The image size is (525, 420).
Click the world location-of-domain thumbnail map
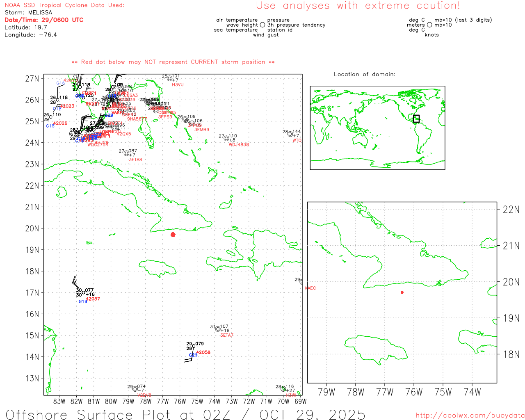tap(377, 128)
